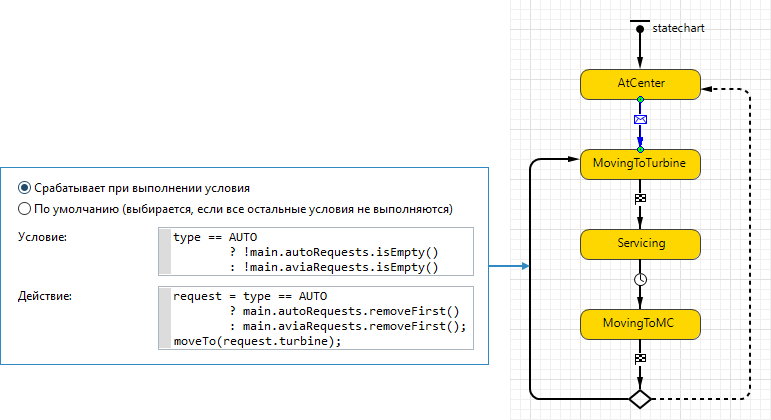This screenshot has width=771, height=420.
Task: Click the timeout clock transition icon
Action: [x=640, y=279]
